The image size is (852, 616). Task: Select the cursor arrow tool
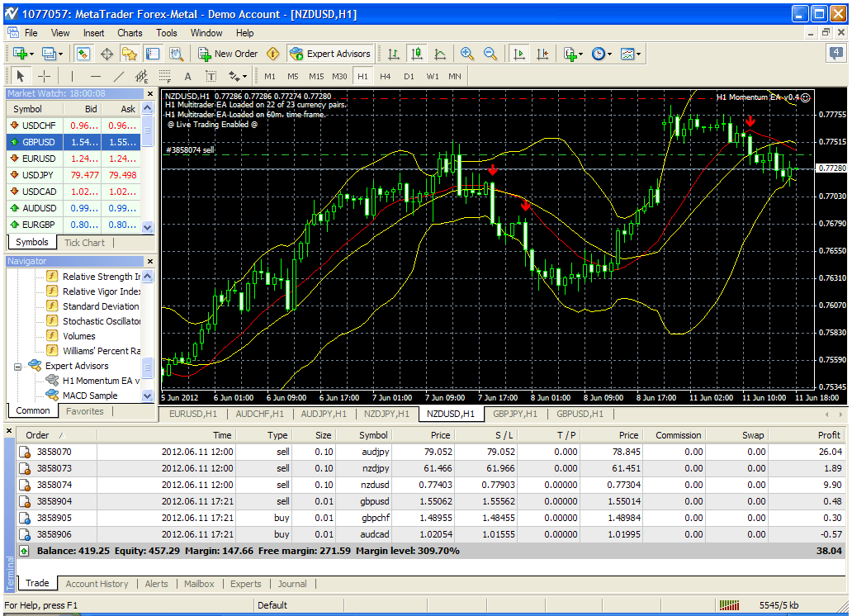point(20,76)
